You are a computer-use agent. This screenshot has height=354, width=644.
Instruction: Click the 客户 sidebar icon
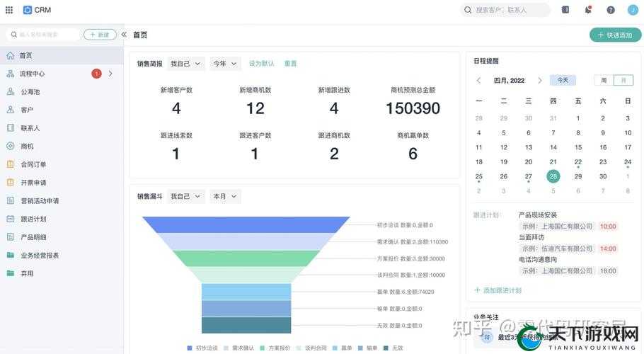coord(11,110)
